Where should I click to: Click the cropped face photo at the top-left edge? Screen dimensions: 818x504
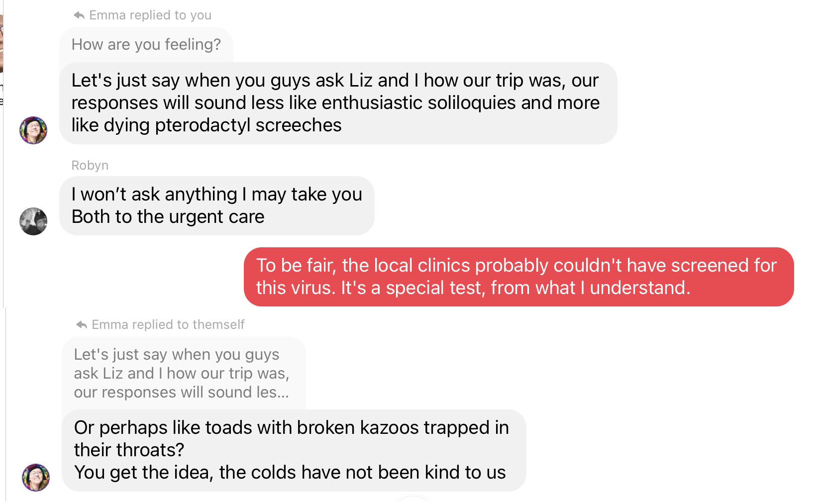pyautogui.click(x=1, y=45)
